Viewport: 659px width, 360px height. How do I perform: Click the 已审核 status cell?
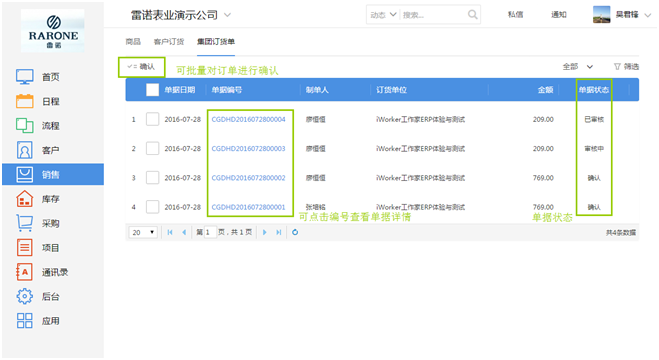click(594, 119)
